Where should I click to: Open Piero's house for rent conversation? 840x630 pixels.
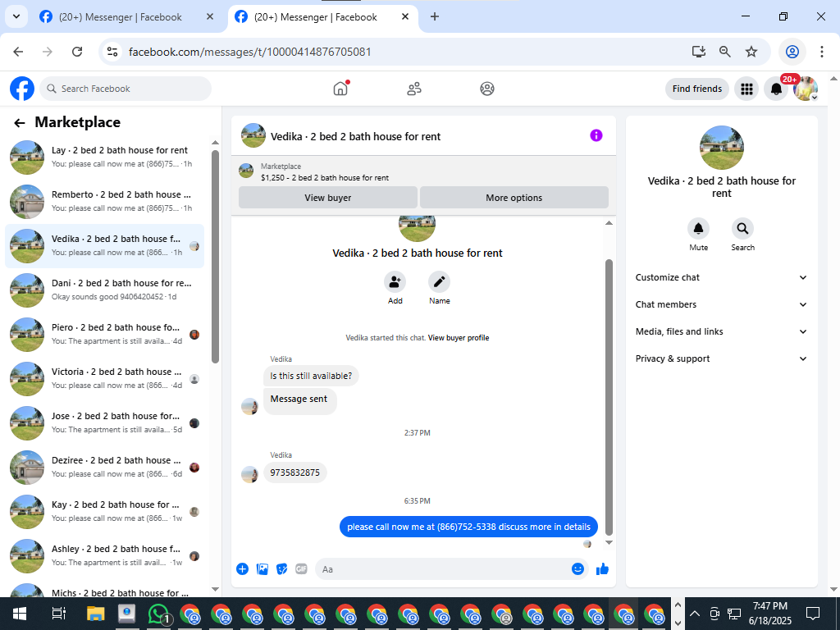[x=104, y=335]
